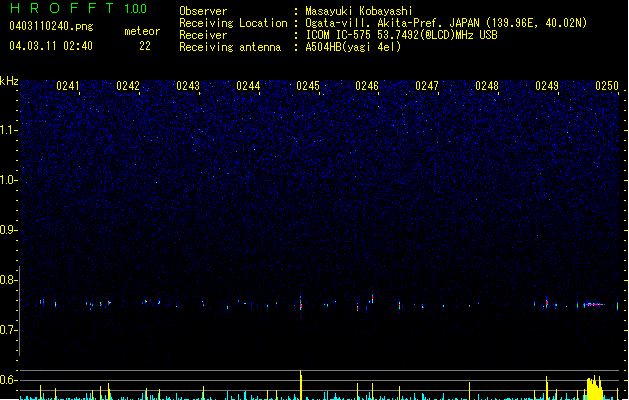Click the meteor count value 22
Image resolution: width=629 pixels, height=400 pixels.
(x=145, y=46)
